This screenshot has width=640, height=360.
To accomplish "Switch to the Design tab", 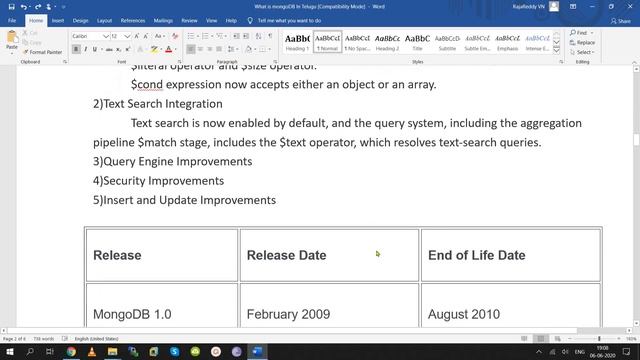I will pos(80,20).
